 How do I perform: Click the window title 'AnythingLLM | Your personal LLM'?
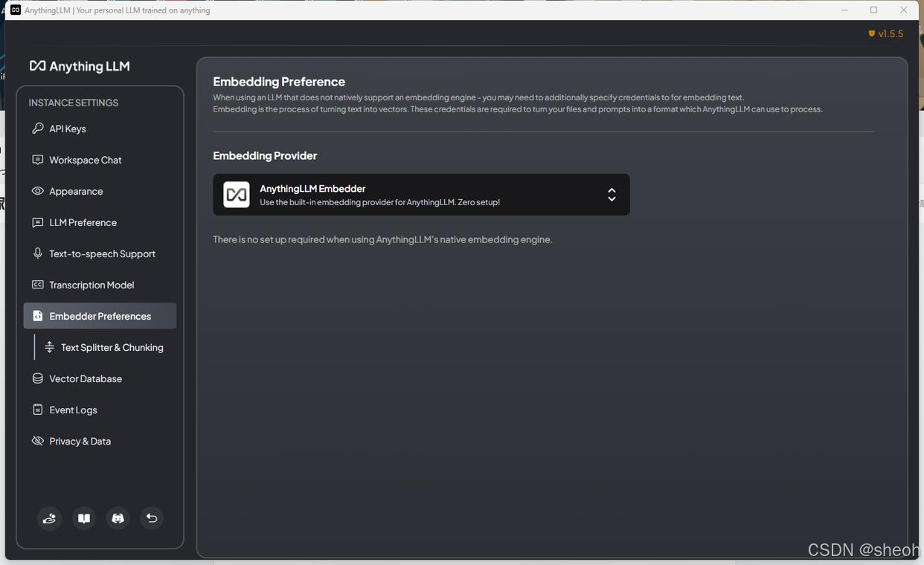[118, 10]
